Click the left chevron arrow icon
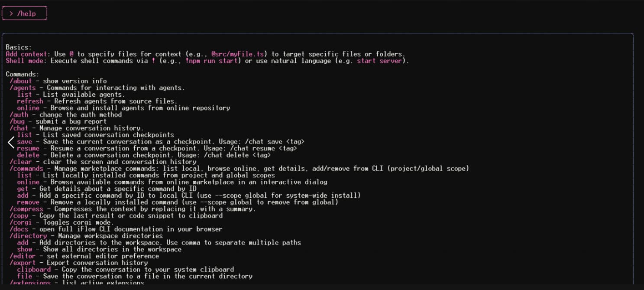The image size is (644, 290). (11, 142)
